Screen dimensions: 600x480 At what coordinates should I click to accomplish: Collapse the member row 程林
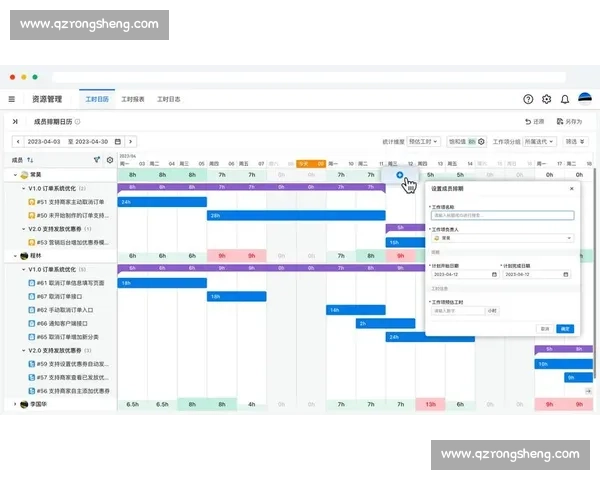click(x=15, y=256)
